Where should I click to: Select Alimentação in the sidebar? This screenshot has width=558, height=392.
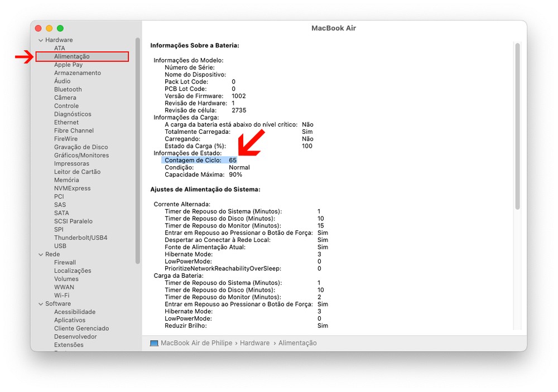[x=71, y=56]
